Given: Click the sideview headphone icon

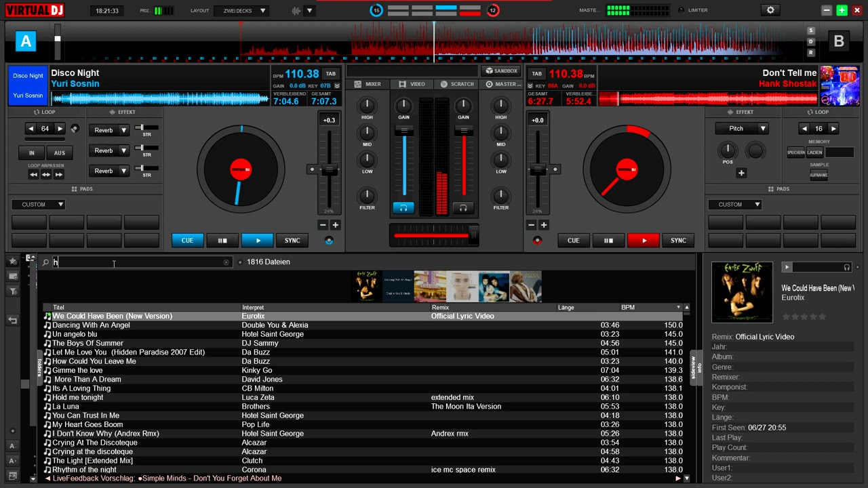Looking at the screenshot, I should (x=846, y=267).
